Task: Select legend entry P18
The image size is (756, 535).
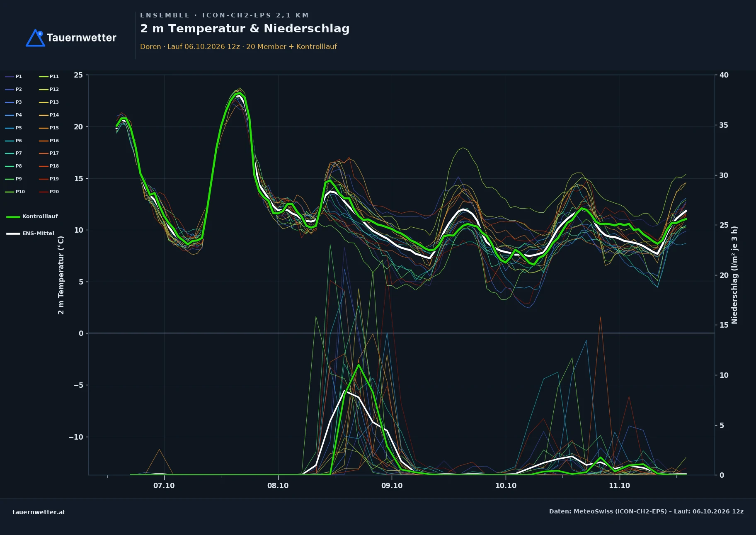Action: pyautogui.click(x=49, y=166)
